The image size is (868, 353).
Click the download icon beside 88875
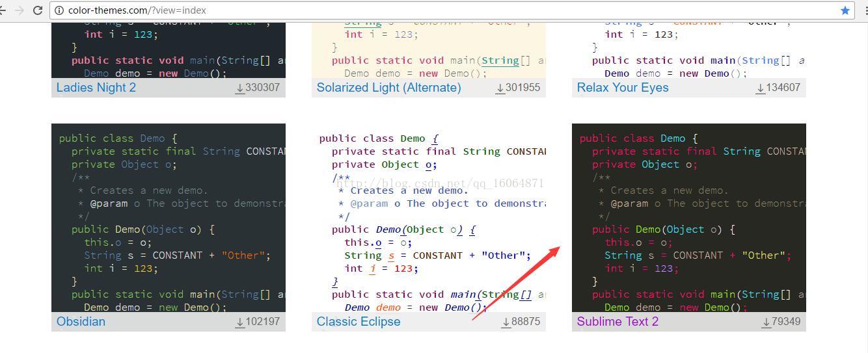point(506,322)
